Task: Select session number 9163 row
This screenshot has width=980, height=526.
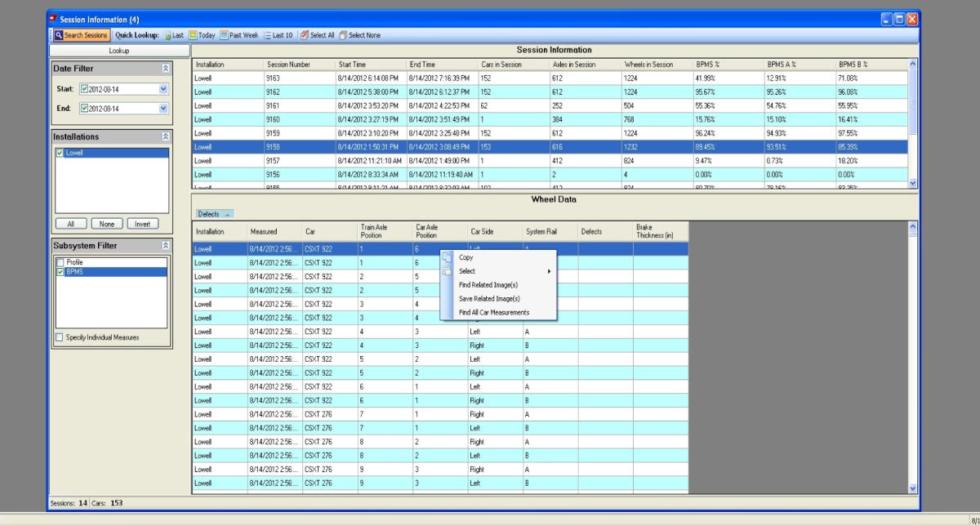Action: 550,78
